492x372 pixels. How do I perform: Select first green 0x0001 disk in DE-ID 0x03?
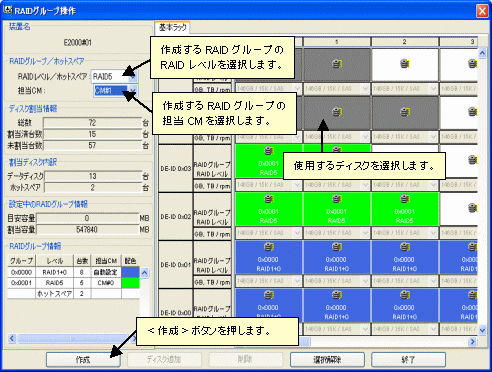point(269,161)
